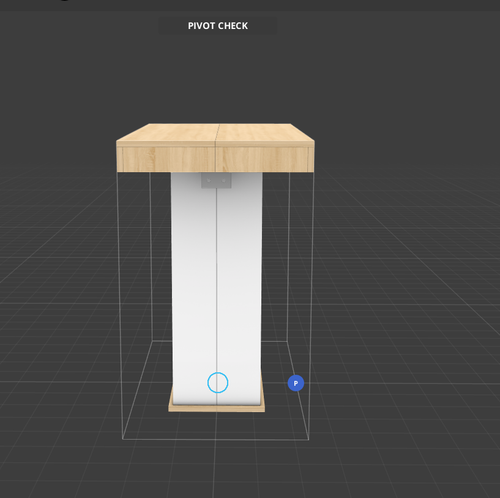Click the cyan circle pivot indicator
The height and width of the screenshot is (498, 500).
coord(218,382)
